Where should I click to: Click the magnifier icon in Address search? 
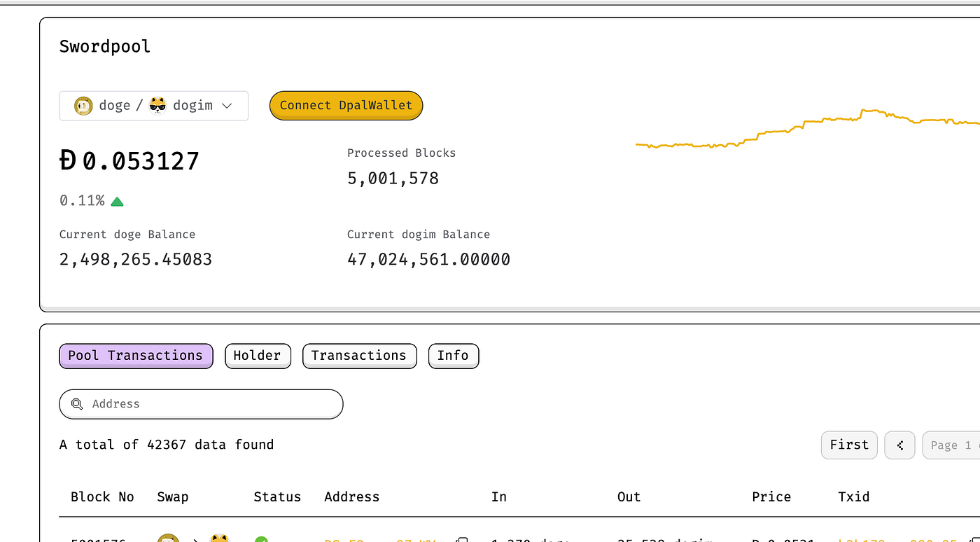77,404
